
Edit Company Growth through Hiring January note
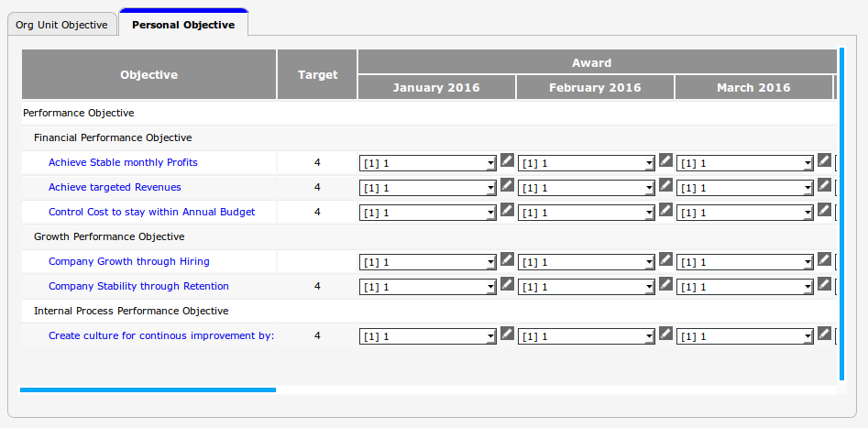pyautogui.click(x=507, y=259)
